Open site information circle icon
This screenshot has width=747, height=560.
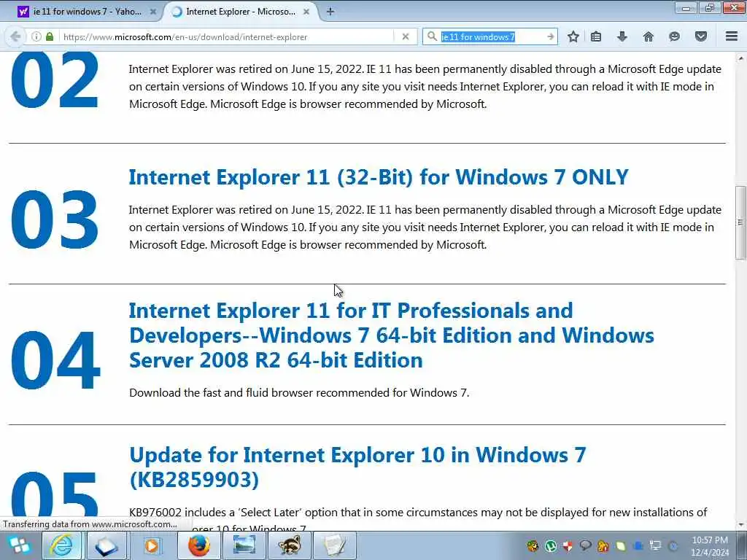[36, 36]
